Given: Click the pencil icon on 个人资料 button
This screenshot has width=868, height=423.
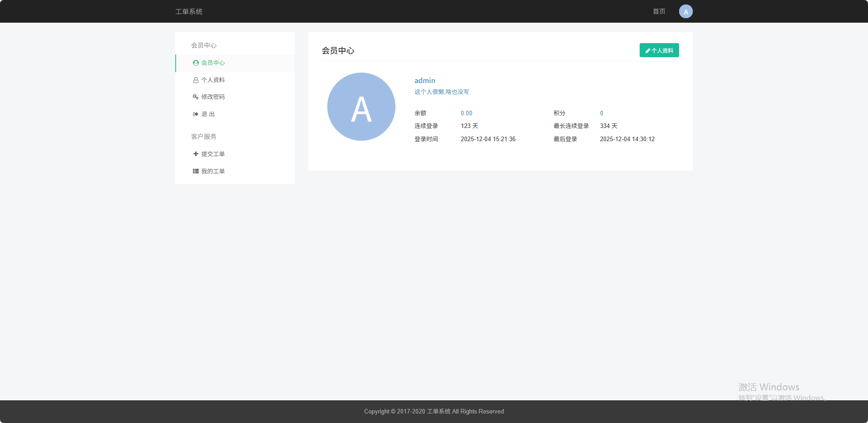Looking at the screenshot, I should point(648,51).
